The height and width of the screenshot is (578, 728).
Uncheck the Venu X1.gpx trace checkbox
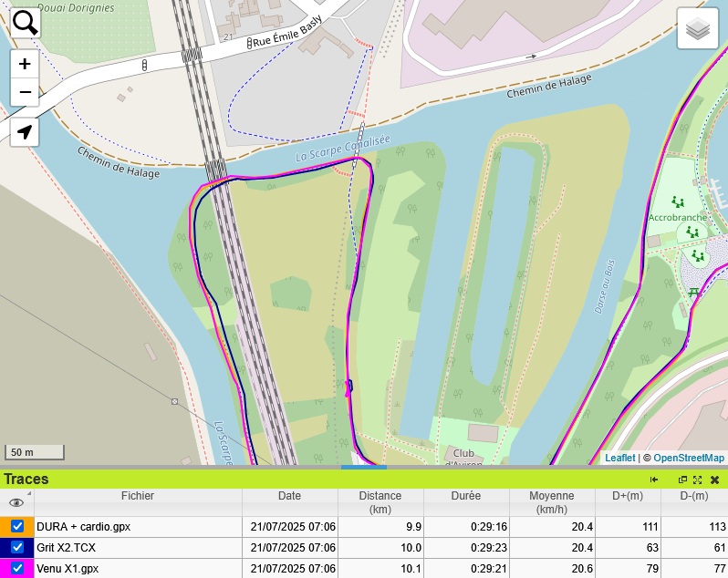click(17, 568)
